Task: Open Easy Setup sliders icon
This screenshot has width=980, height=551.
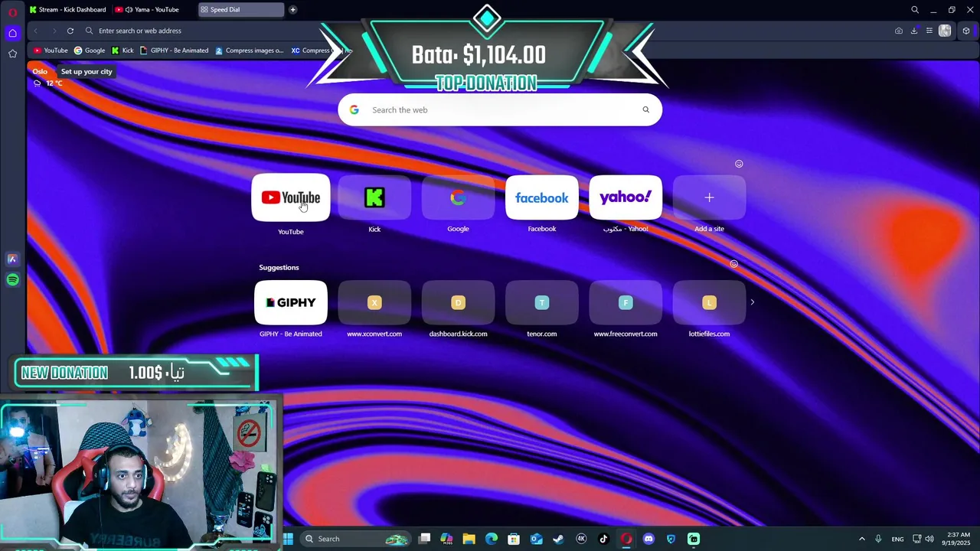Action: coord(929,31)
